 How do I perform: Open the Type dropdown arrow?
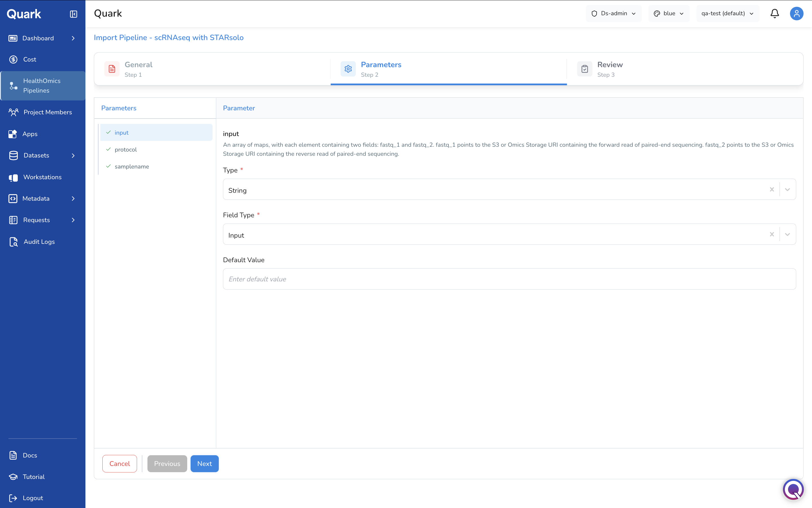point(787,189)
